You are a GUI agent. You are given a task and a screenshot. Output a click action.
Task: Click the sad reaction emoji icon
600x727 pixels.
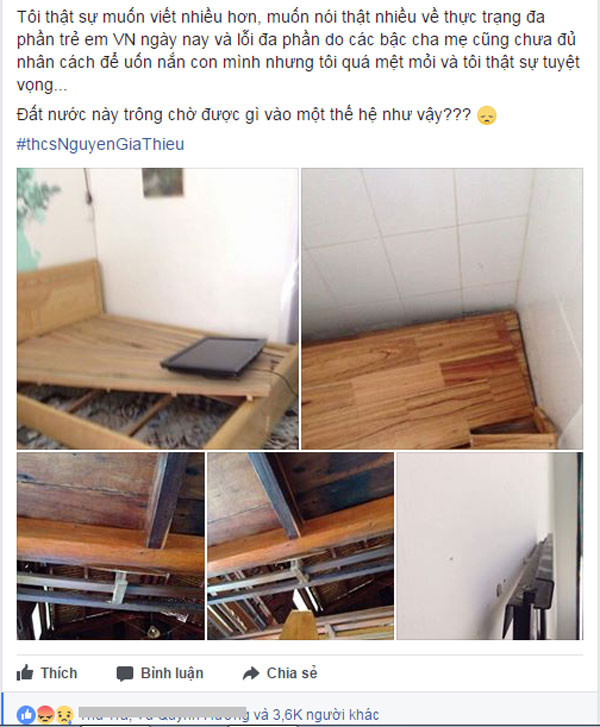click(64, 715)
